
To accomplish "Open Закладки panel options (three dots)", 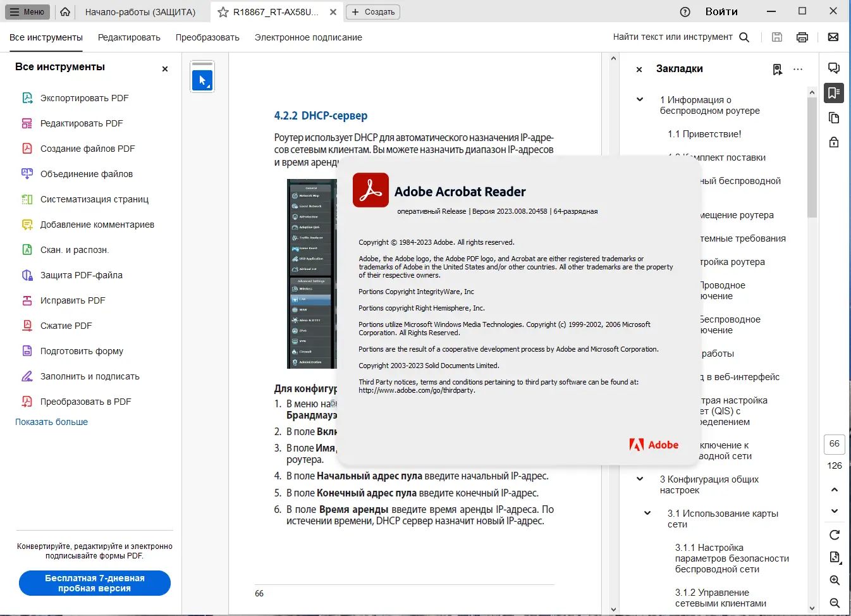I will pyautogui.click(x=798, y=69).
